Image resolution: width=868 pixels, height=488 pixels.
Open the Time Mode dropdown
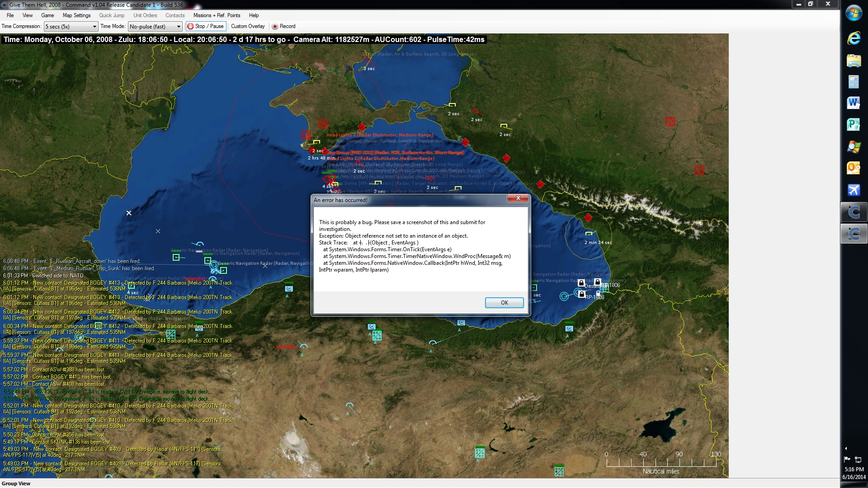[x=155, y=27]
